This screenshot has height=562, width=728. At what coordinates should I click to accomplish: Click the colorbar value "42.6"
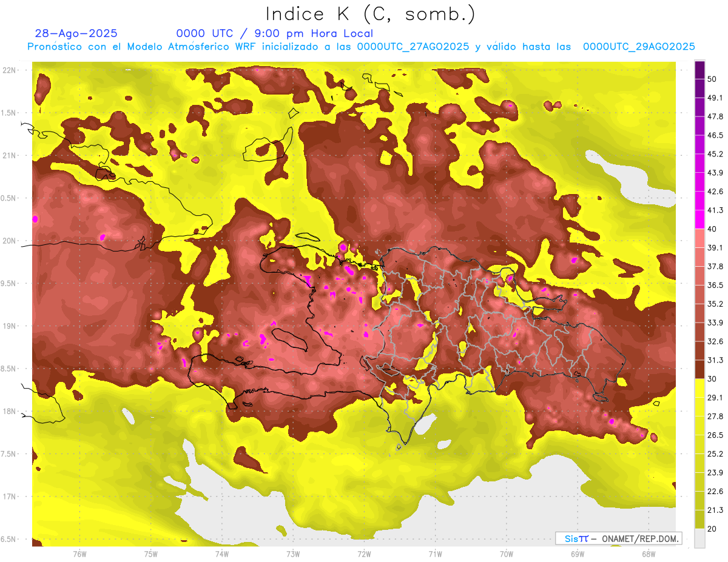(715, 192)
